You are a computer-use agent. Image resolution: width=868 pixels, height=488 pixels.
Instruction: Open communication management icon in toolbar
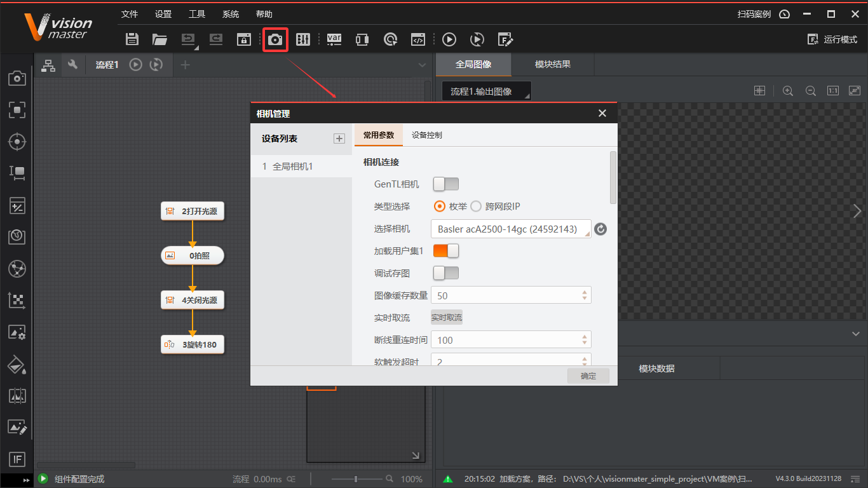click(x=362, y=39)
